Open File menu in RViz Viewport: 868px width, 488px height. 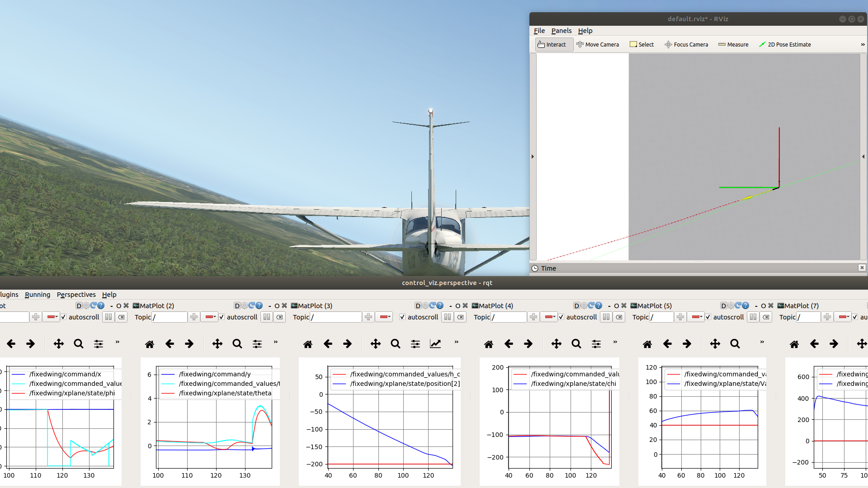[539, 31]
